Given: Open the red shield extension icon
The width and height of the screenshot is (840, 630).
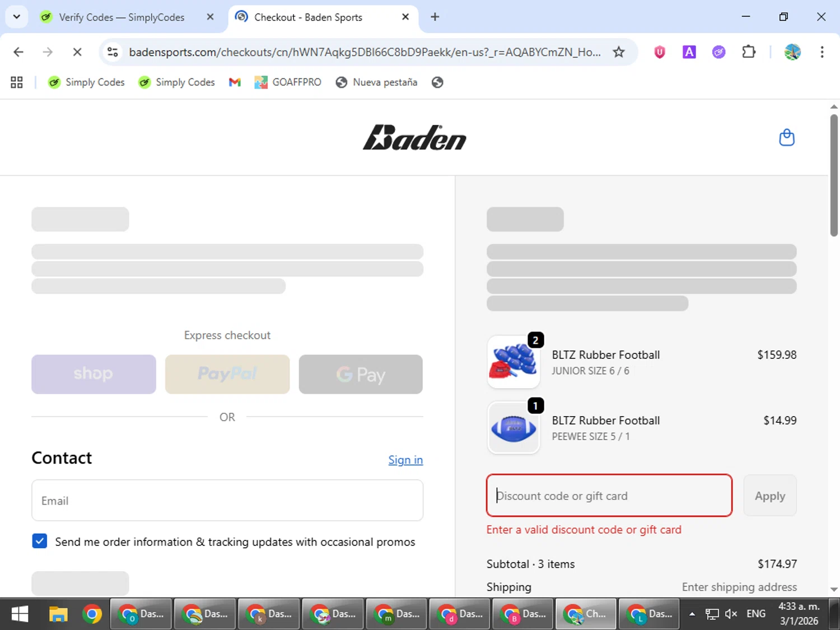Looking at the screenshot, I should coord(660,52).
